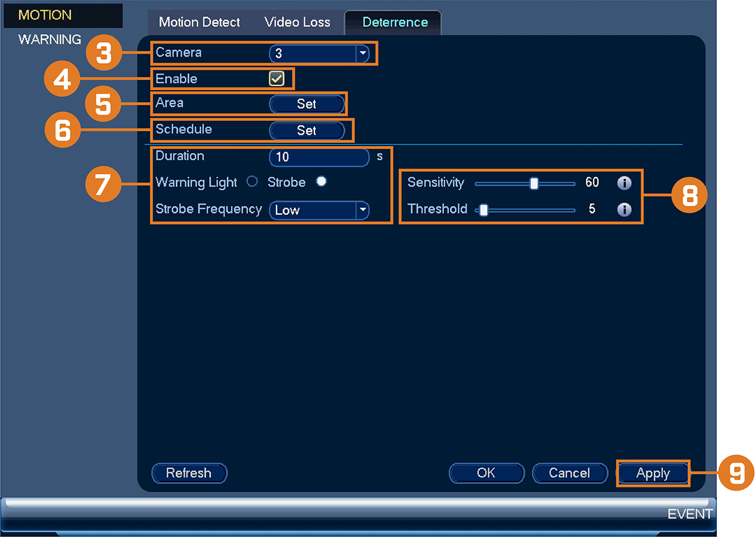Click the Threshold slider handle
Screen dimensions: 756x537
point(484,210)
